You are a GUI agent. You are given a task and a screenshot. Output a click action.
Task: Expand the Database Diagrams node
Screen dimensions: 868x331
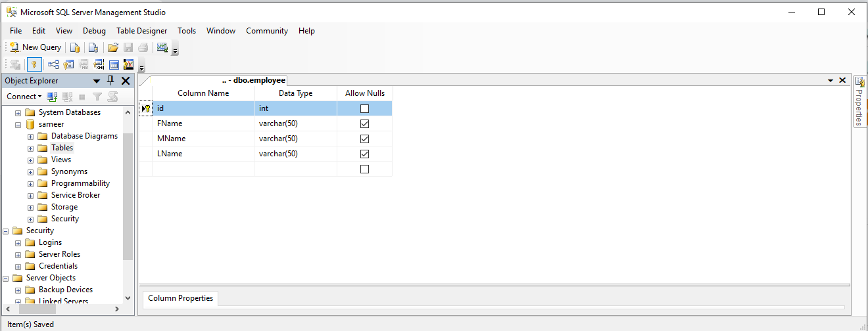coord(31,137)
